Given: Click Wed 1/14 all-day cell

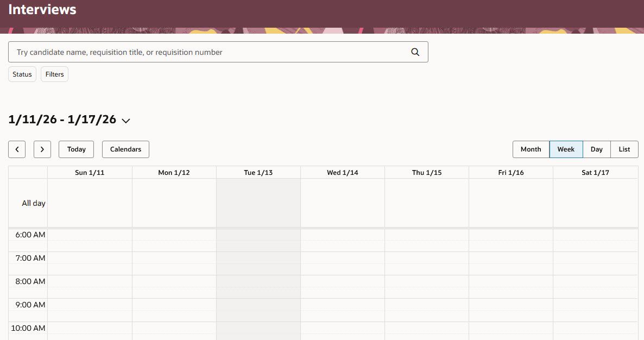Looking at the screenshot, I should [343, 203].
